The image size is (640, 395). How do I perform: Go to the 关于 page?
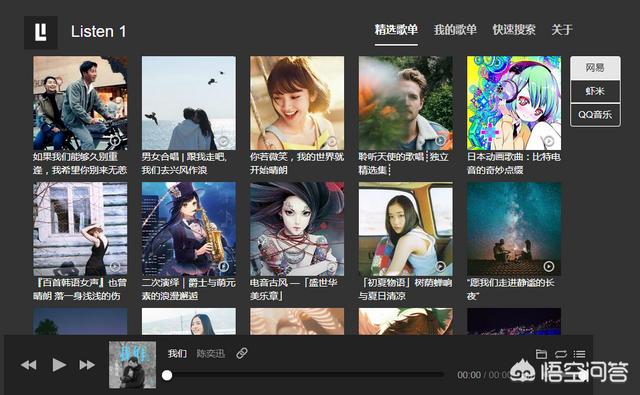point(562,30)
